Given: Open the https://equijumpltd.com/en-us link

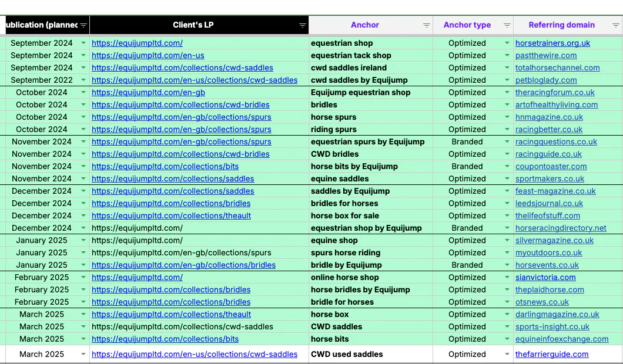Looking at the screenshot, I should pyautogui.click(x=148, y=55).
